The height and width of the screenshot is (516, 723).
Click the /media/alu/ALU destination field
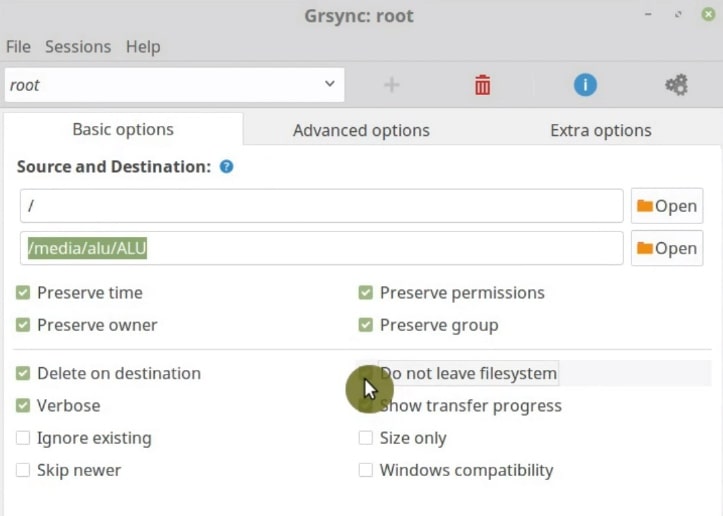coord(321,248)
